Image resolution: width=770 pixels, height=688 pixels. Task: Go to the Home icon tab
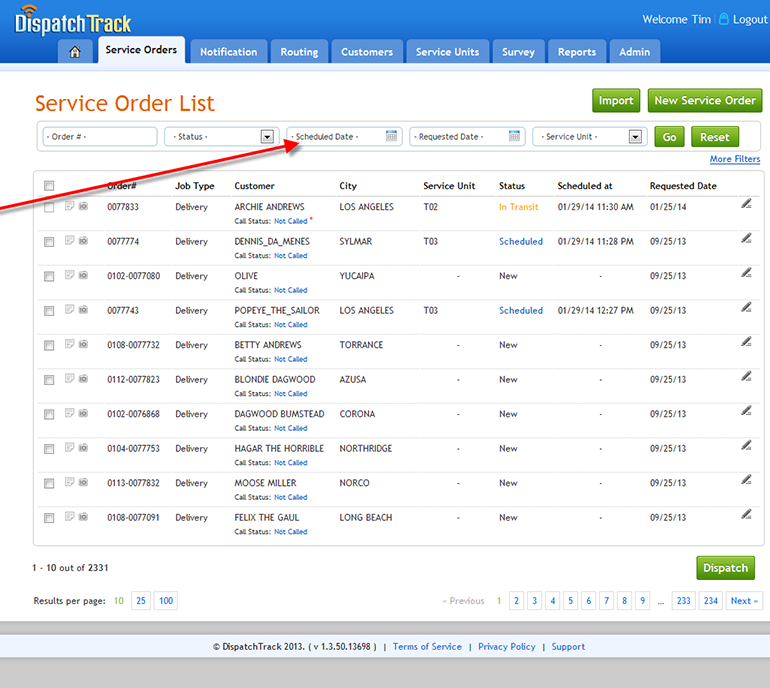[x=75, y=52]
